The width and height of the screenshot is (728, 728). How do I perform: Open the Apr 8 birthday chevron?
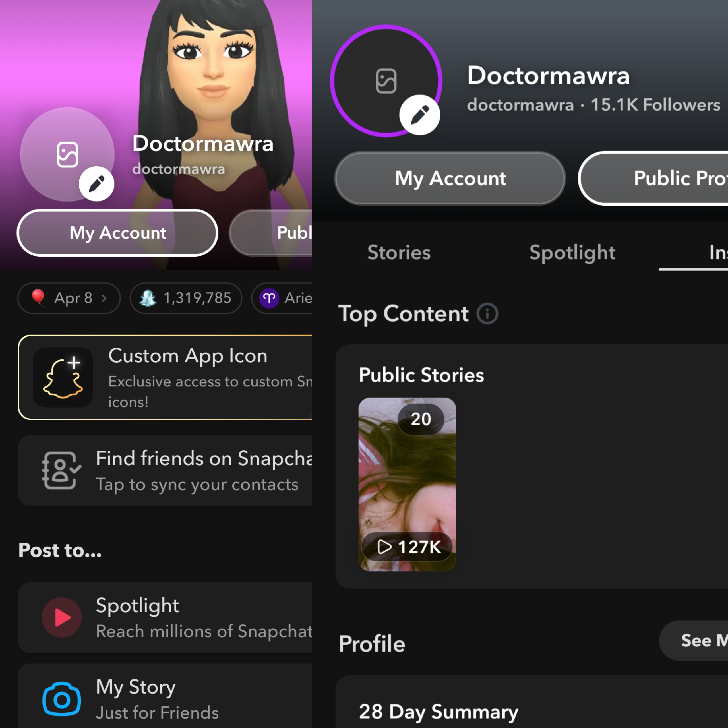pos(104,298)
